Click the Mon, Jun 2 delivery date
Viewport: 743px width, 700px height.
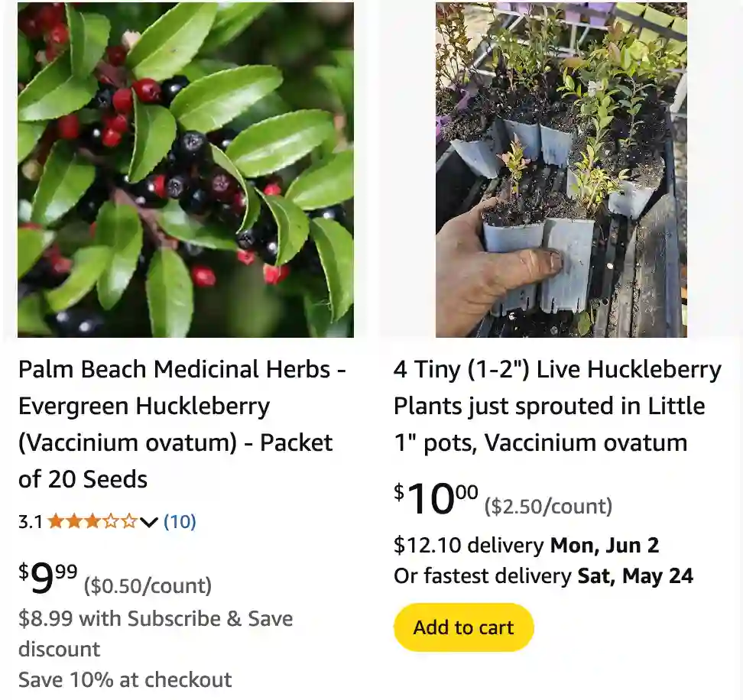[x=604, y=545]
